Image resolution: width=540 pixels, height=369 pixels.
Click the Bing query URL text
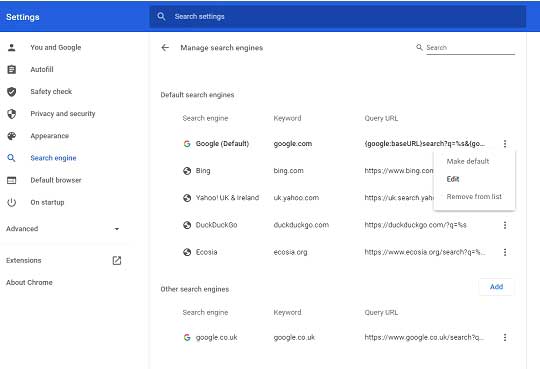pos(399,171)
